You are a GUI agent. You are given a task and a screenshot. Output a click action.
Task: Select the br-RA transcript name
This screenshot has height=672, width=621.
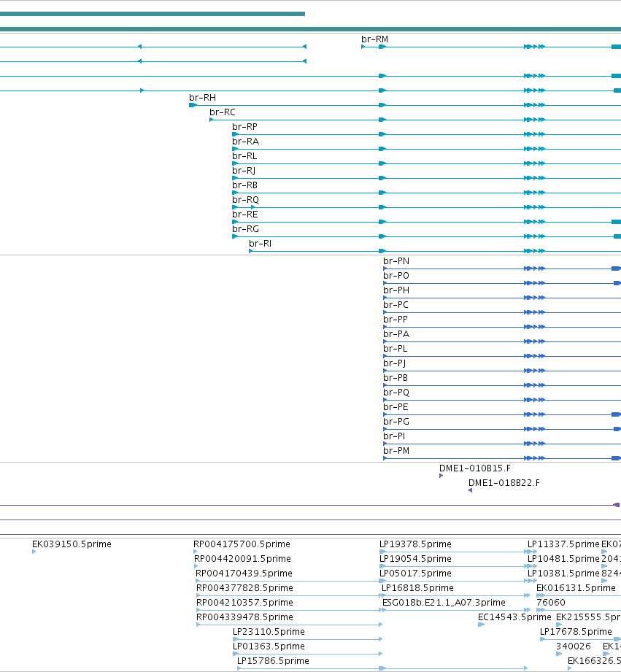click(246, 142)
